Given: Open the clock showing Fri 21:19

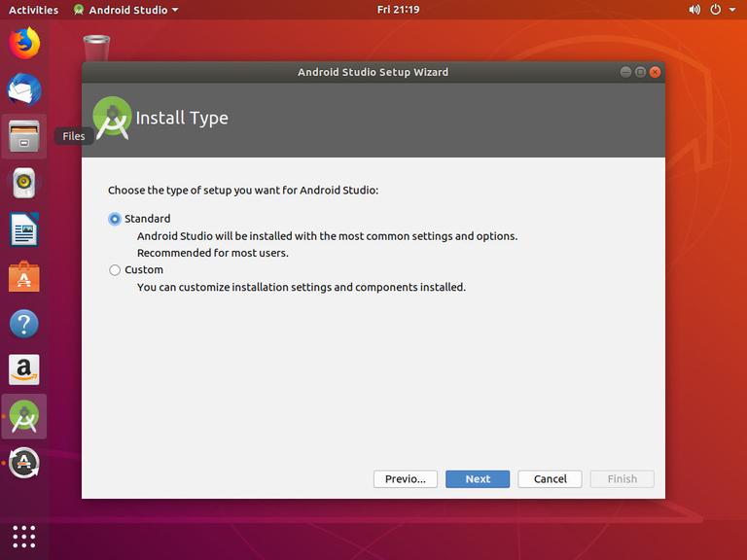Looking at the screenshot, I should tap(398, 10).
